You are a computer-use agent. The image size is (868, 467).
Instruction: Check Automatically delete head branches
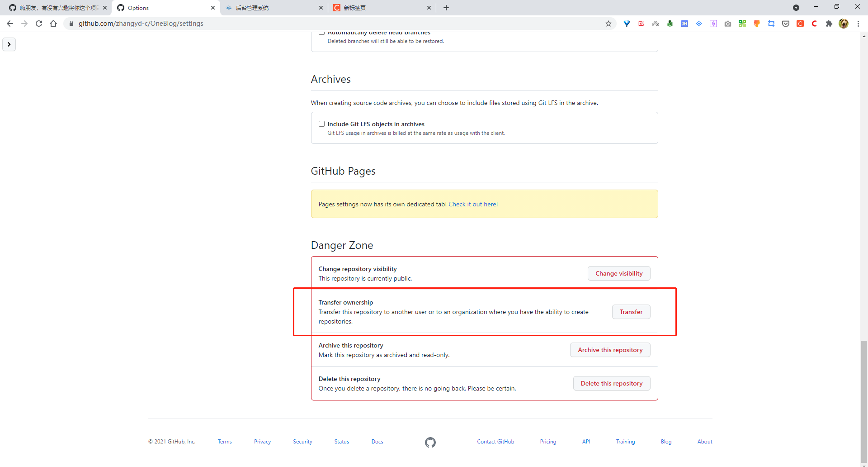(x=321, y=32)
